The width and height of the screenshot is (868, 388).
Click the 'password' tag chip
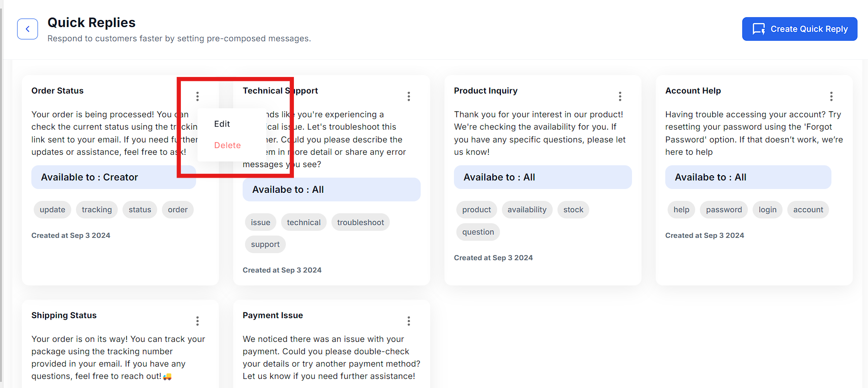click(724, 210)
